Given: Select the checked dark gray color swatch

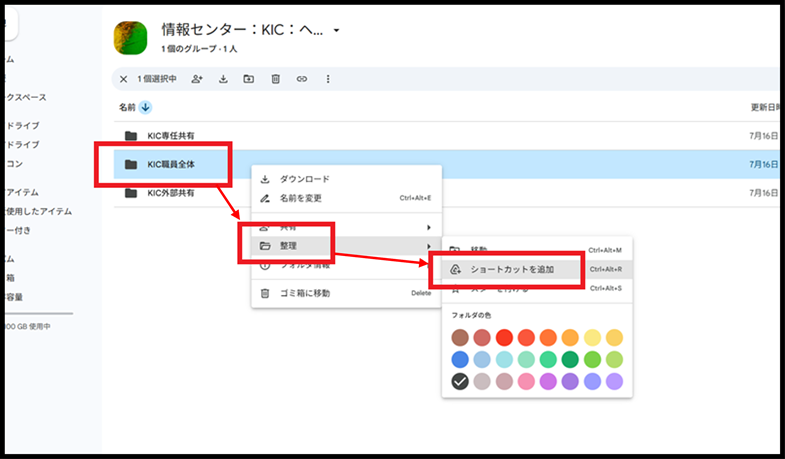Looking at the screenshot, I should 459,381.
